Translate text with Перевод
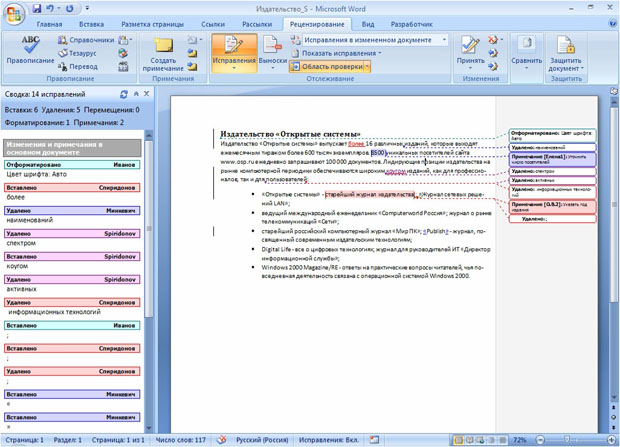620x447 pixels. click(78, 66)
